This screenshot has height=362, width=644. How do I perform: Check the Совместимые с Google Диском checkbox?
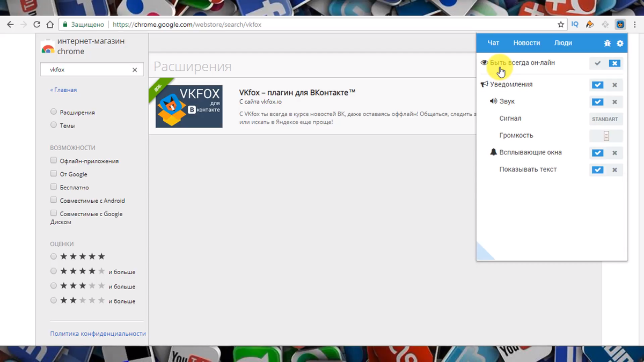(x=53, y=213)
